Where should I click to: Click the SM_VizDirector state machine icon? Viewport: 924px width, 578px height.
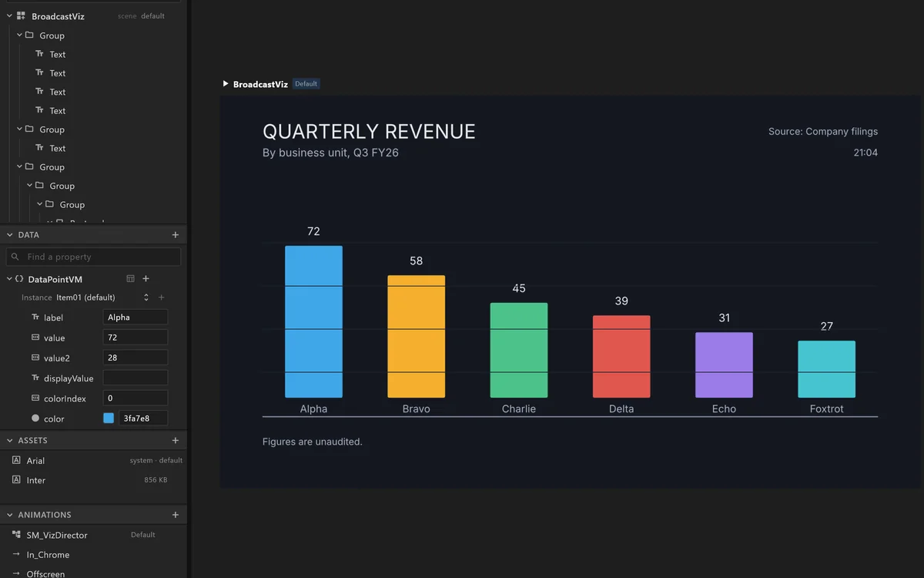click(16, 534)
